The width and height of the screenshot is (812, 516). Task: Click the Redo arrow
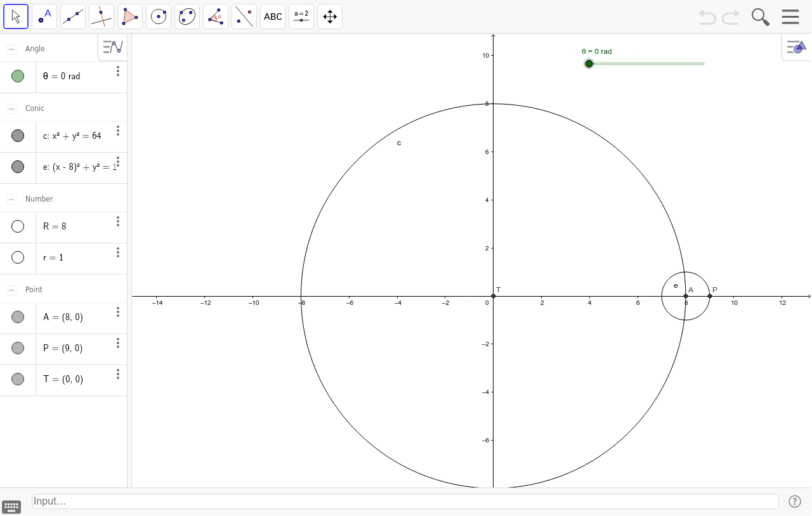tap(731, 17)
